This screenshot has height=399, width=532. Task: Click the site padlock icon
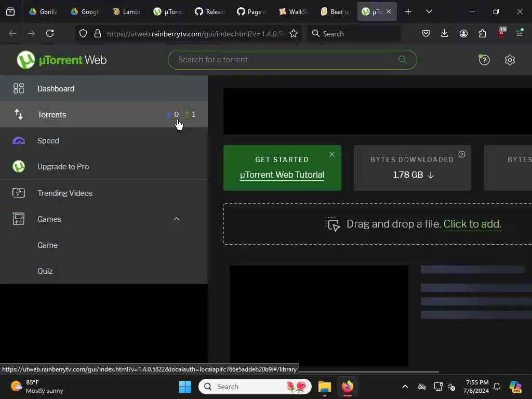pyautogui.click(x=98, y=34)
